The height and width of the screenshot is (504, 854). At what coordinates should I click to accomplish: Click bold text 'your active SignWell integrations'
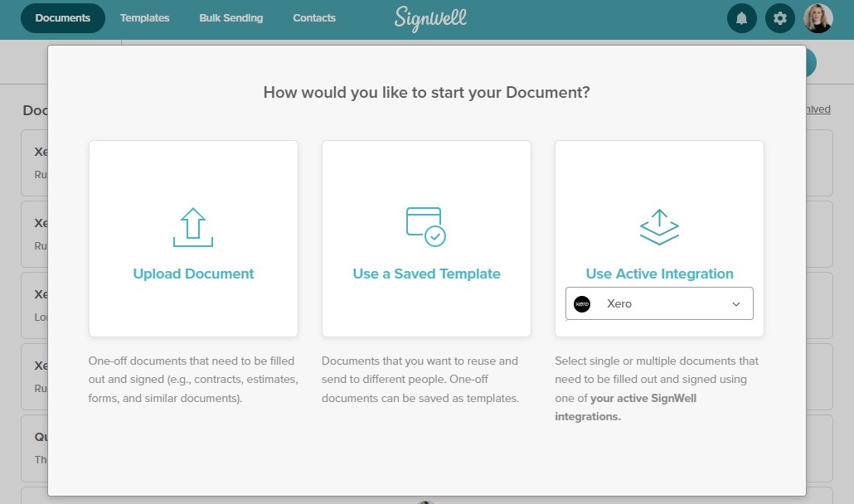tap(626, 407)
